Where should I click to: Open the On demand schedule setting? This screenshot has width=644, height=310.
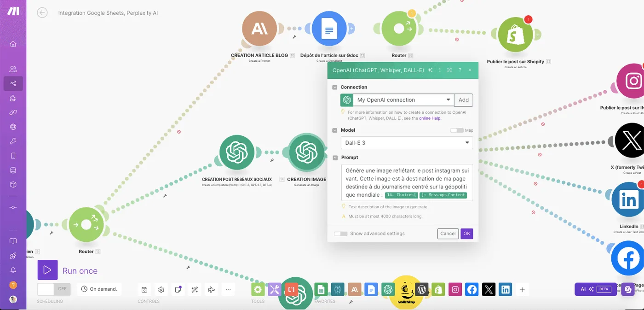pos(99,289)
